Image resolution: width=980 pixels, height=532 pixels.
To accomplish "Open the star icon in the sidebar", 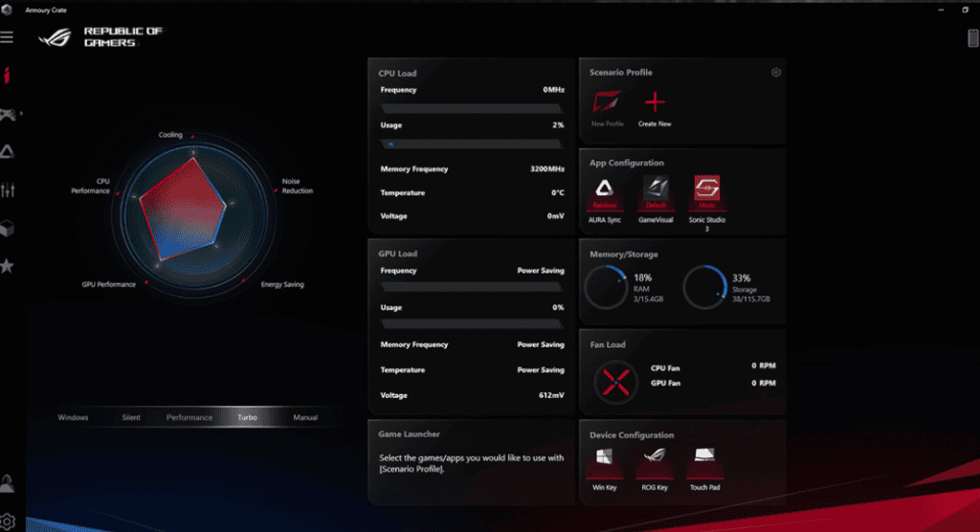I will 8,266.
